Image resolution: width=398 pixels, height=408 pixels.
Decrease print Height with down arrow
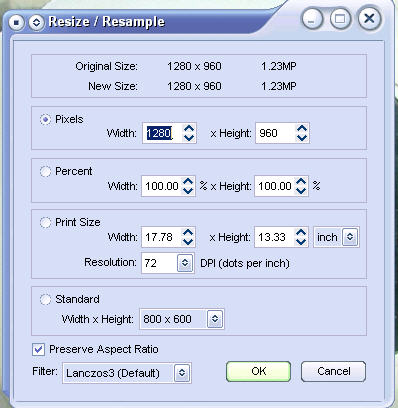coord(301,241)
